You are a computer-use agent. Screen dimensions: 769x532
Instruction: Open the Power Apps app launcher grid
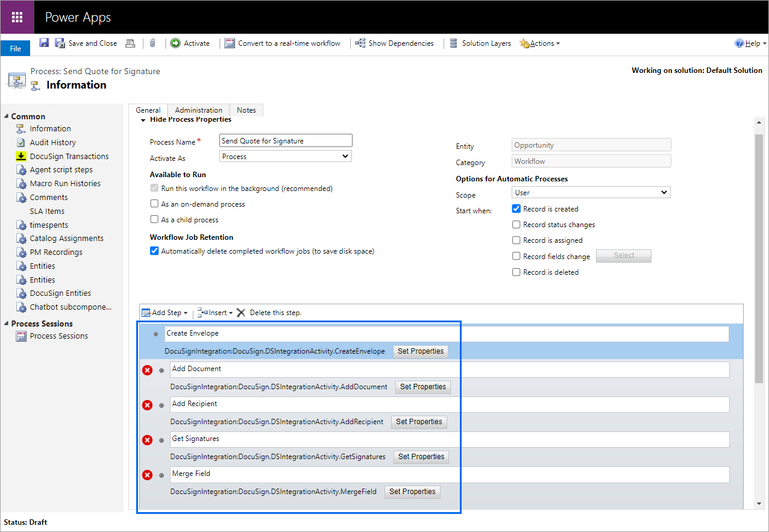pyautogui.click(x=16, y=16)
